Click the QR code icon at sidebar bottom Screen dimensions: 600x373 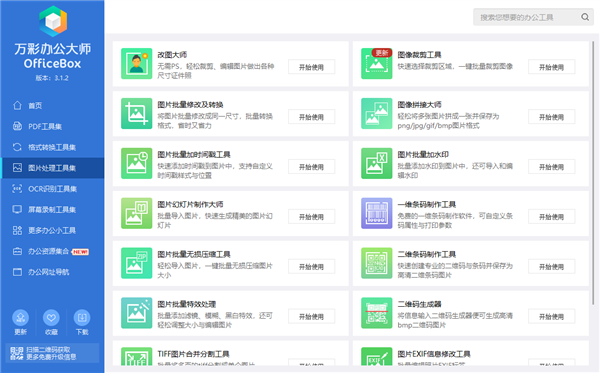coord(16,353)
